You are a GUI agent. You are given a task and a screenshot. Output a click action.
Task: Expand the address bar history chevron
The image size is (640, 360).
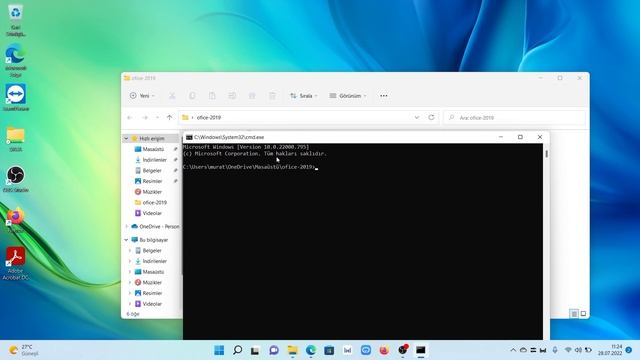[x=417, y=117]
